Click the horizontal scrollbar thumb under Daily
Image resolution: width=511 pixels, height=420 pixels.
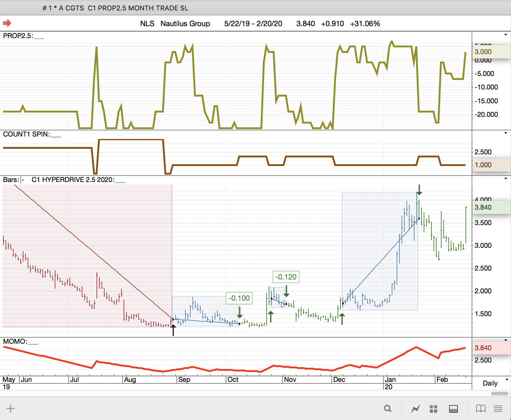coord(500,394)
